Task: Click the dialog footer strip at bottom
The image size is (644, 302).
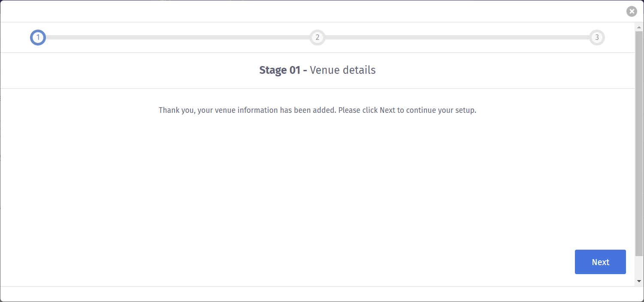Action: pos(317,294)
